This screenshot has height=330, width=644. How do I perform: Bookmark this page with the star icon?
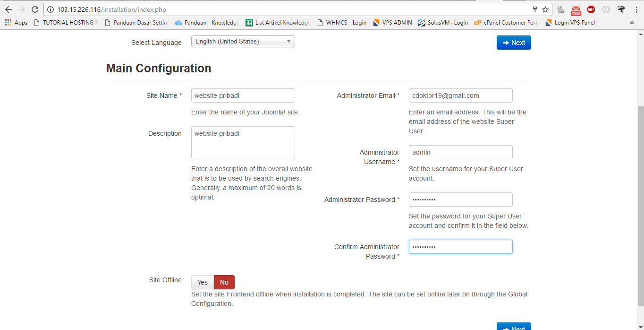(x=545, y=9)
